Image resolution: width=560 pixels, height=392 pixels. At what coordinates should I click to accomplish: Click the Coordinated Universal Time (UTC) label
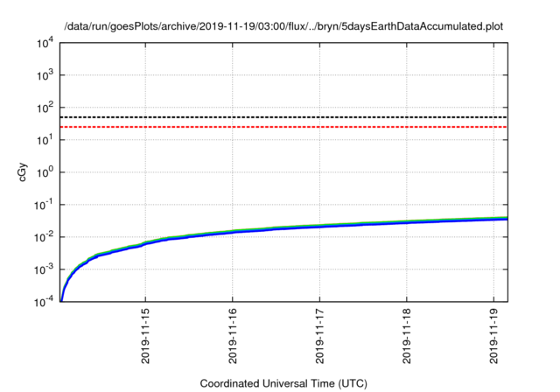283,383
